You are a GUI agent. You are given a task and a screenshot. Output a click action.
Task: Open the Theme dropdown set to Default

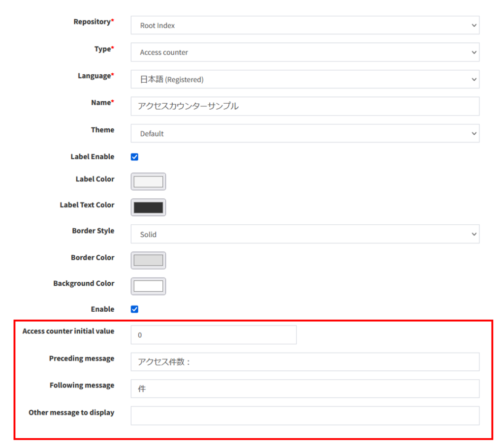[x=305, y=133]
